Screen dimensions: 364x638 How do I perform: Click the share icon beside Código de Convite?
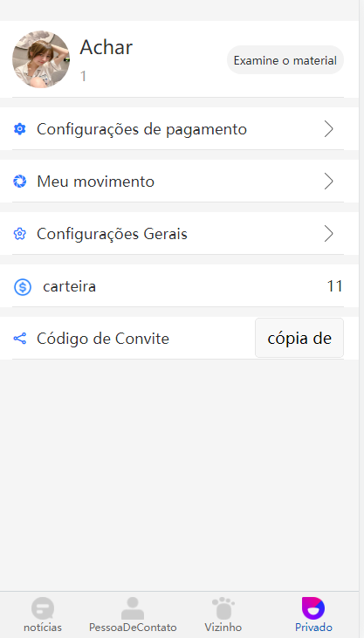[x=19, y=339]
